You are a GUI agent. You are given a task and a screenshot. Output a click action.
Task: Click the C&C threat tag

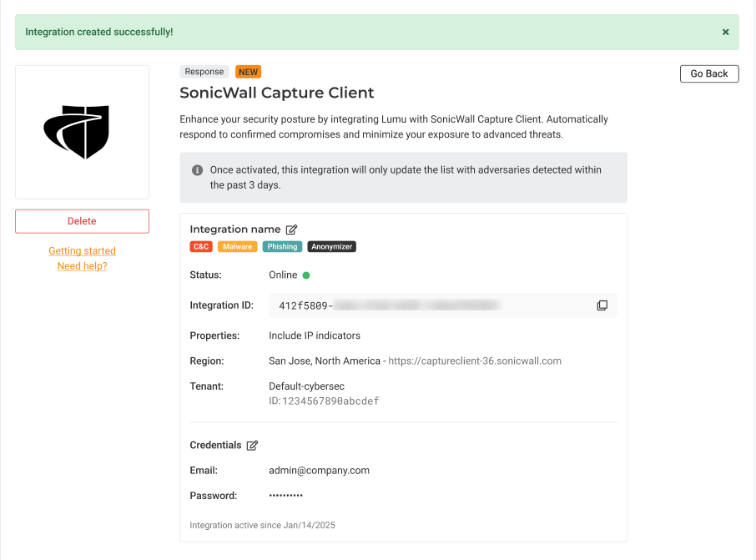[201, 247]
